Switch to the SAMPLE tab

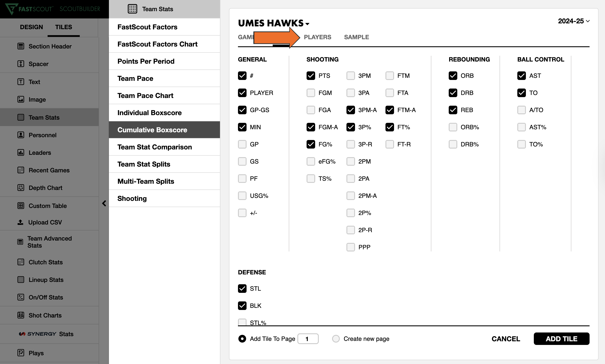pyautogui.click(x=356, y=37)
